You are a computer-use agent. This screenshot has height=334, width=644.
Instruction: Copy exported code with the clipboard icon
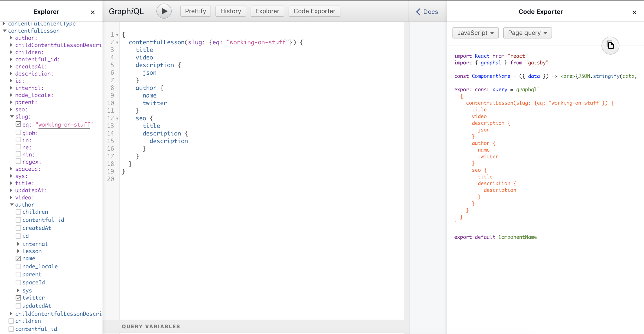click(610, 45)
